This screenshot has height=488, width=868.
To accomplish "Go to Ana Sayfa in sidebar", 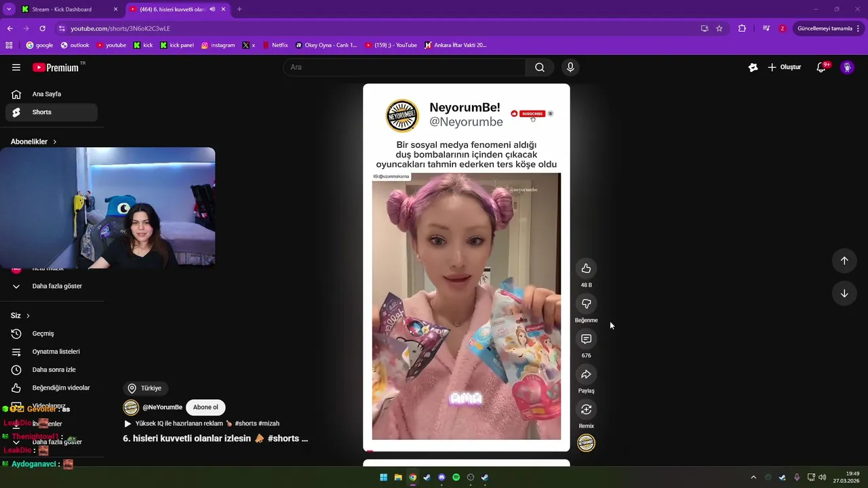I will coord(52,94).
